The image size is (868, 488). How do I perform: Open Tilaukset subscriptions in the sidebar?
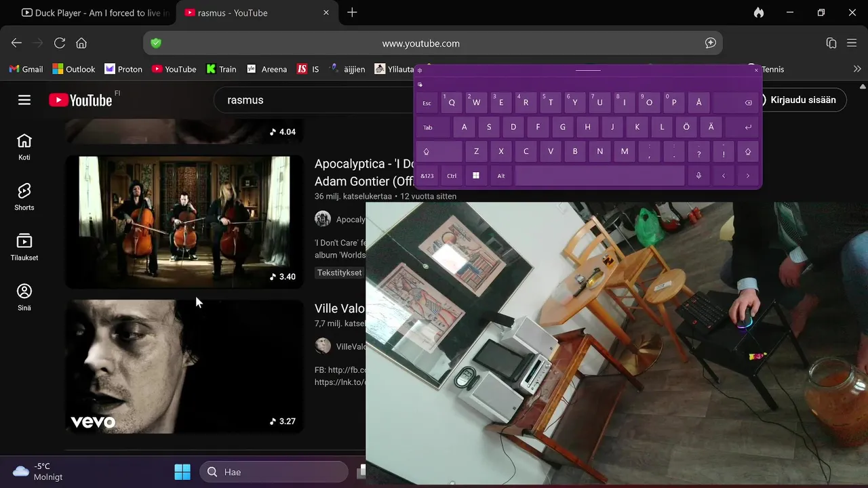click(x=24, y=247)
